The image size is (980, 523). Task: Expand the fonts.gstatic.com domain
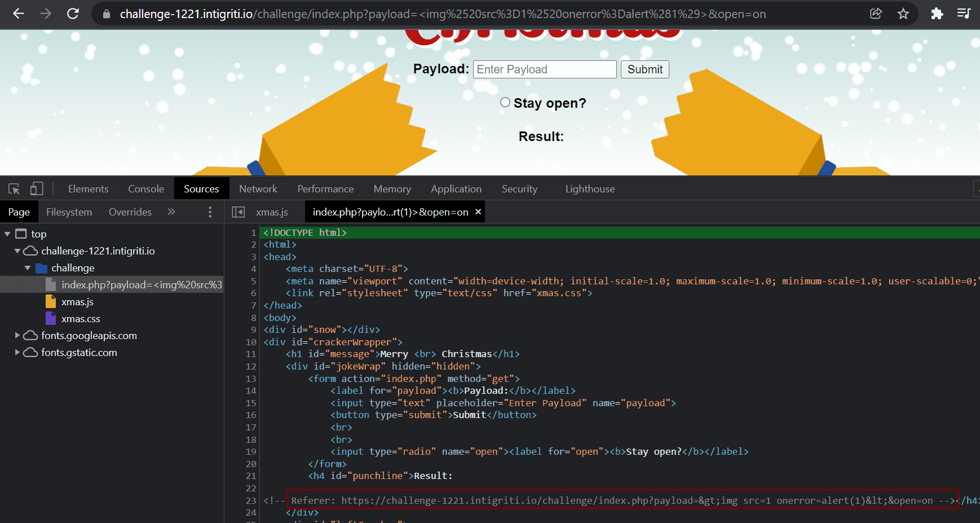tap(17, 353)
